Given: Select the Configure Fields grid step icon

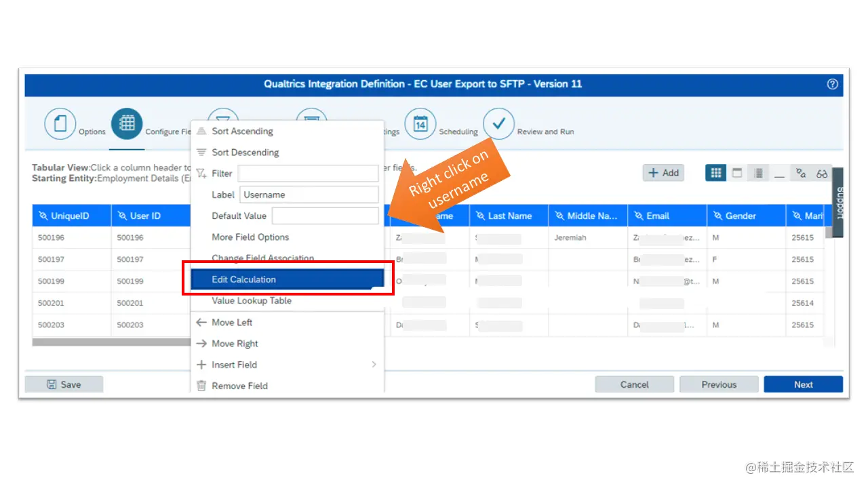Looking at the screenshot, I should 127,124.
